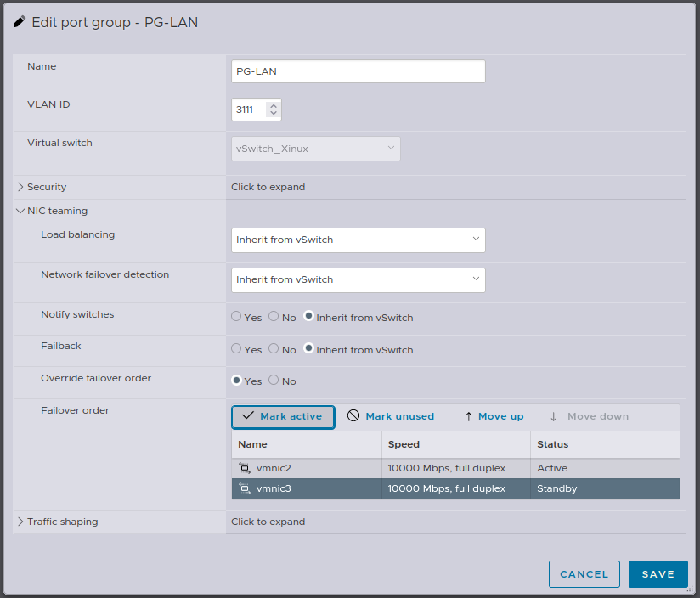This screenshot has height=598, width=700.
Task: Choose No for Override failover order
Action: [x=274, y=381]
